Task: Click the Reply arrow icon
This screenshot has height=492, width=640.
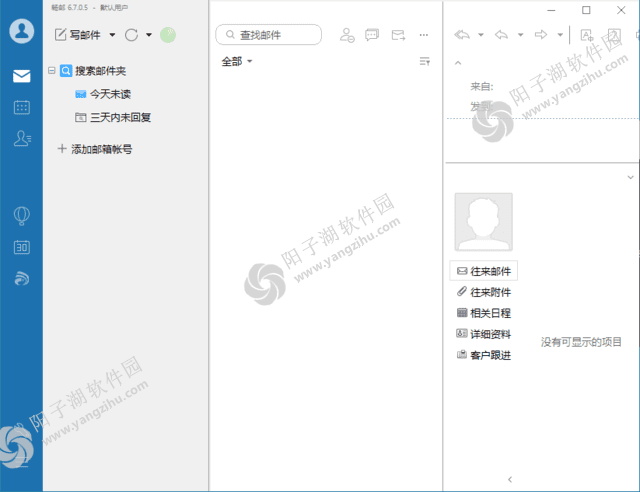Action: [x=501, y=35]
